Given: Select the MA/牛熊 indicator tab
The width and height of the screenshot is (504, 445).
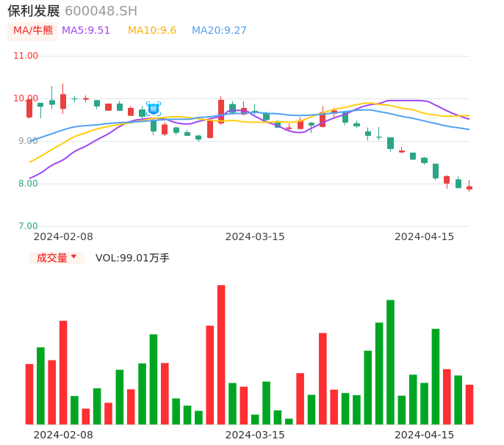Looking at the screenshot, I should coord(33,31).
